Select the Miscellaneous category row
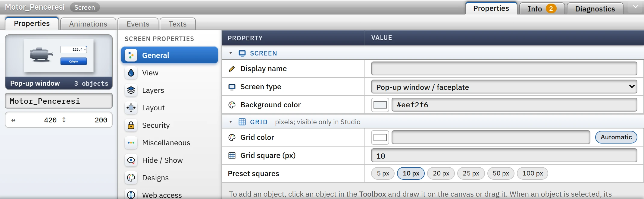The image size is (644, 199). click(170, 143)
